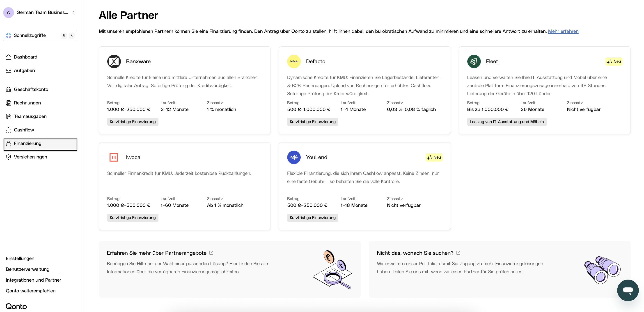Click Iwoca rate 'Ab 1 % monatlich'
The width and height of the screenshot is (644, 312).
225,205
